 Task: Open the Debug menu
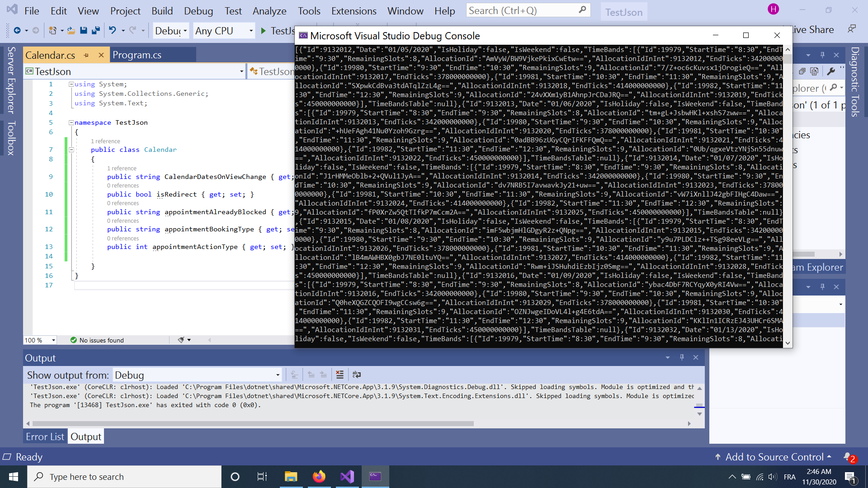click(x=198, y=11)
